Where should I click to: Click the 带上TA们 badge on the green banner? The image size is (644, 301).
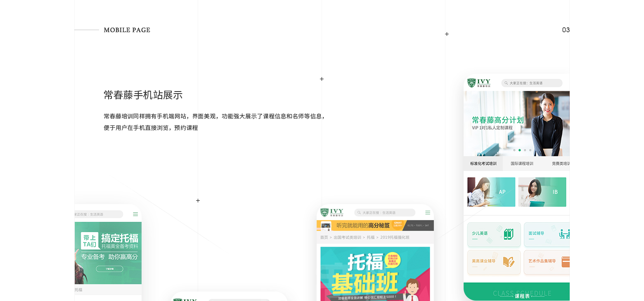tap(90, 241)
